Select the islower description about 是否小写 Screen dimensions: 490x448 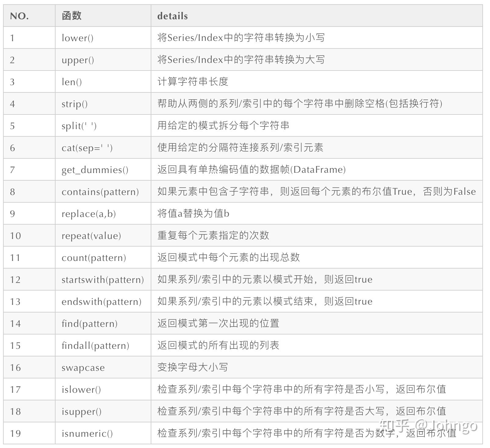[302, 389]
